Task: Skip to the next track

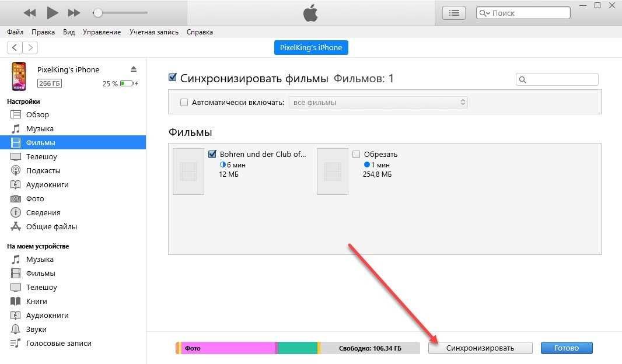Action: (74, 12)
